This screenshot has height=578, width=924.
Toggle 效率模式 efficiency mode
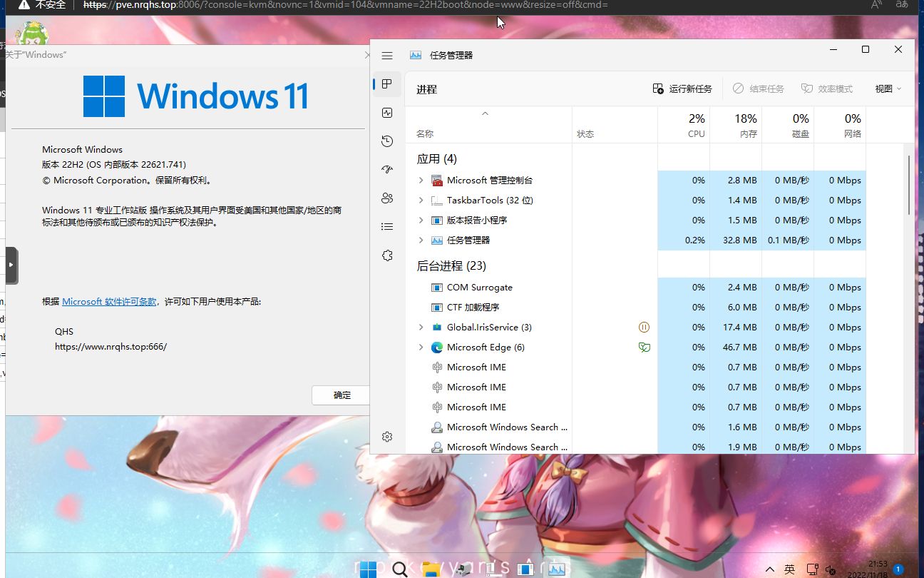point(827,88)
